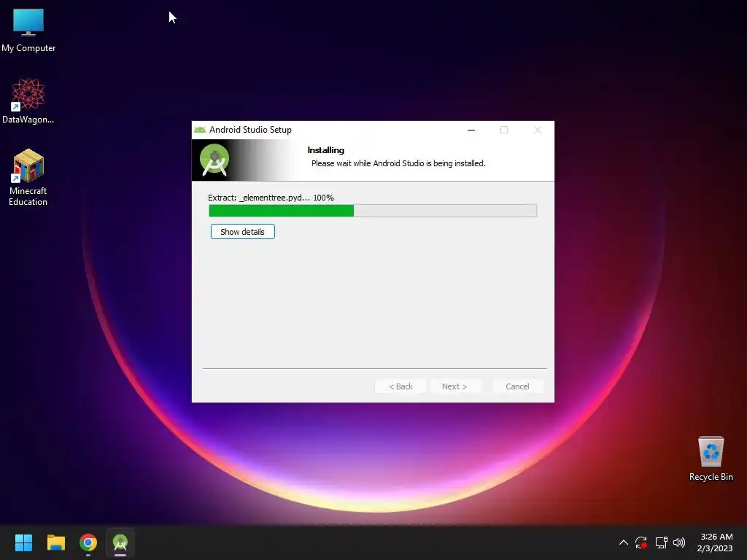The image size is (747, 560).
Task: Click the Android Studio logo in header
Action: pos(214,160)
